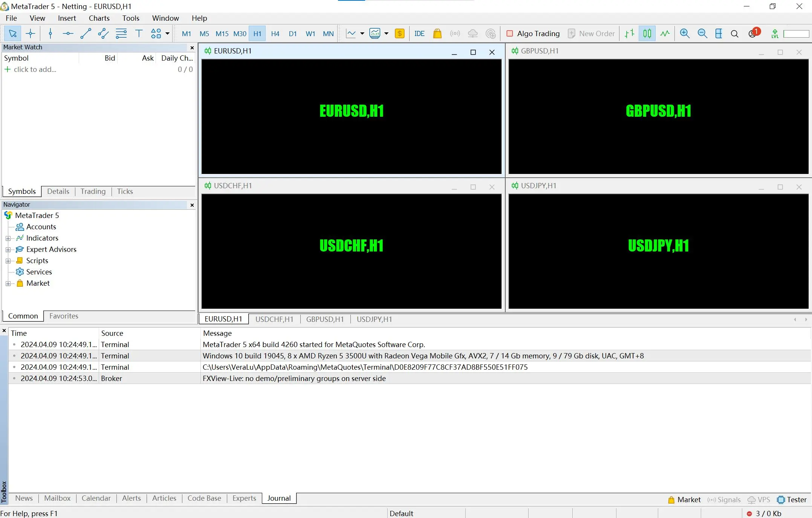Open the Tester button in Toolbox

(792, 500)
